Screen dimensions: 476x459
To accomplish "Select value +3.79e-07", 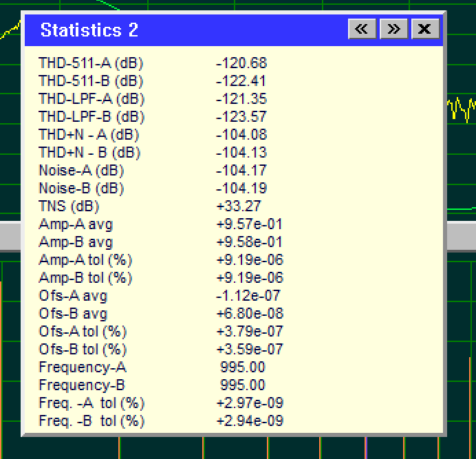I will coord(249,332).
